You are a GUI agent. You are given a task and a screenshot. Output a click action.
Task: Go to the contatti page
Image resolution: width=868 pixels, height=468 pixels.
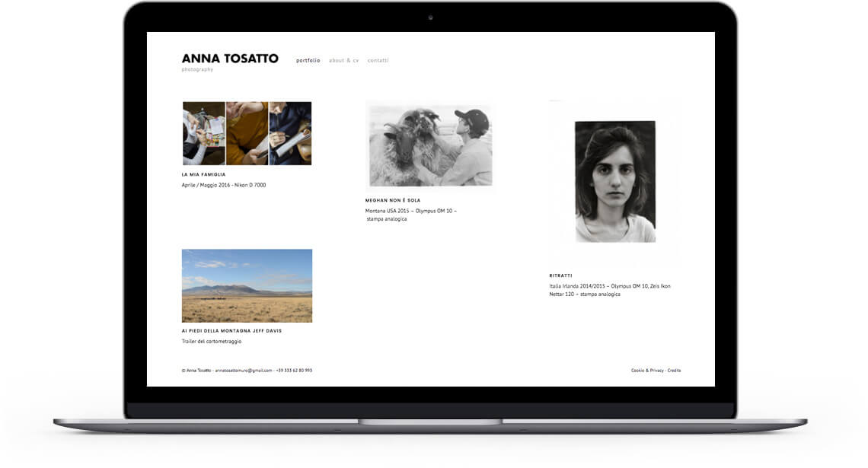[x=378, y=60]
